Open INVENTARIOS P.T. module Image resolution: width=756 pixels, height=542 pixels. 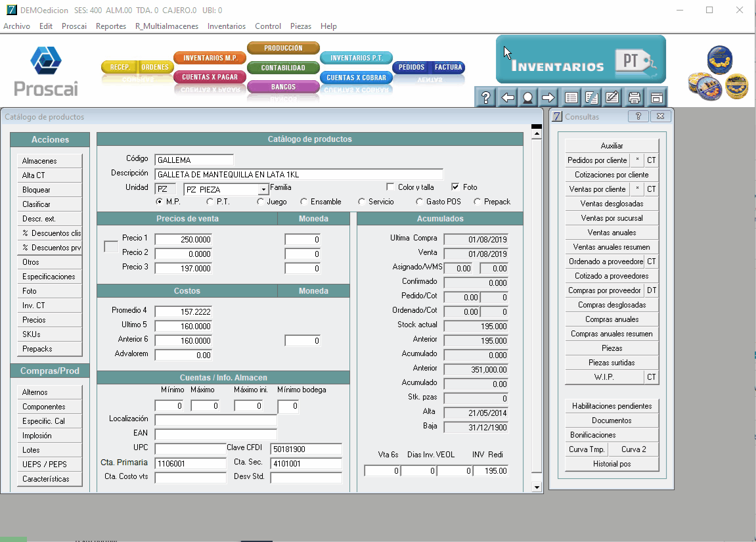pyautogui.click(x=356, y=58)
